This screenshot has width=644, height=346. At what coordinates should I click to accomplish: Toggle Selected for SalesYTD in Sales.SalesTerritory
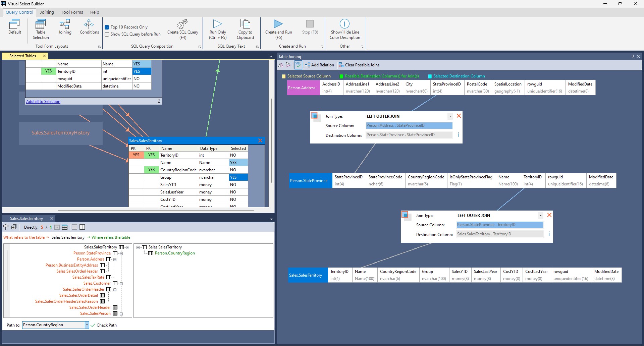238,185
